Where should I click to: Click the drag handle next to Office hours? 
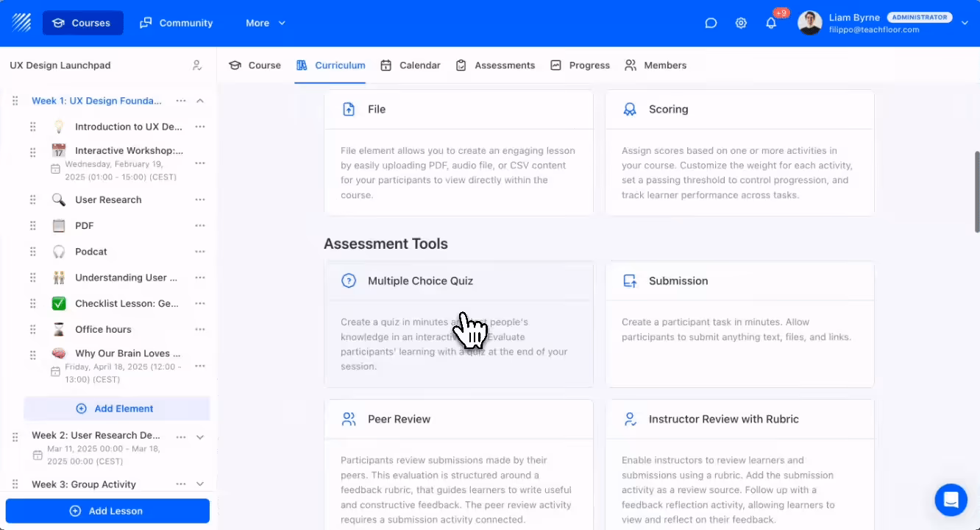tap(32, 330)
